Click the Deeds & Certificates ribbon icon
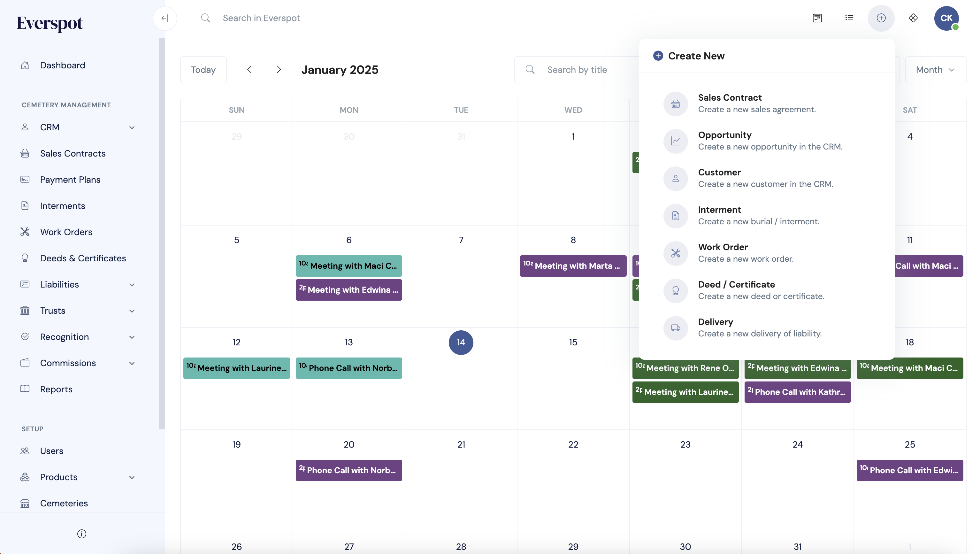 point(25,258)
